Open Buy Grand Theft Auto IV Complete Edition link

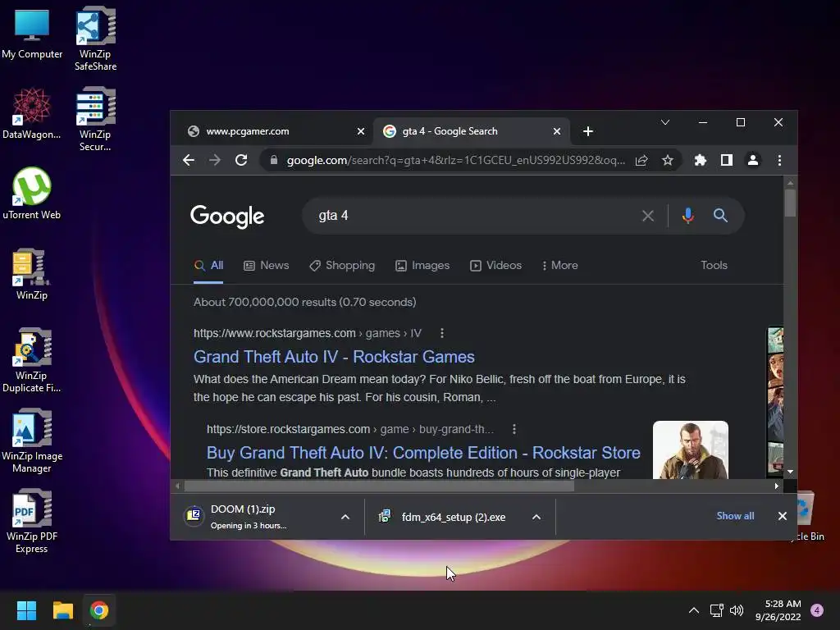tap(423, 453)
